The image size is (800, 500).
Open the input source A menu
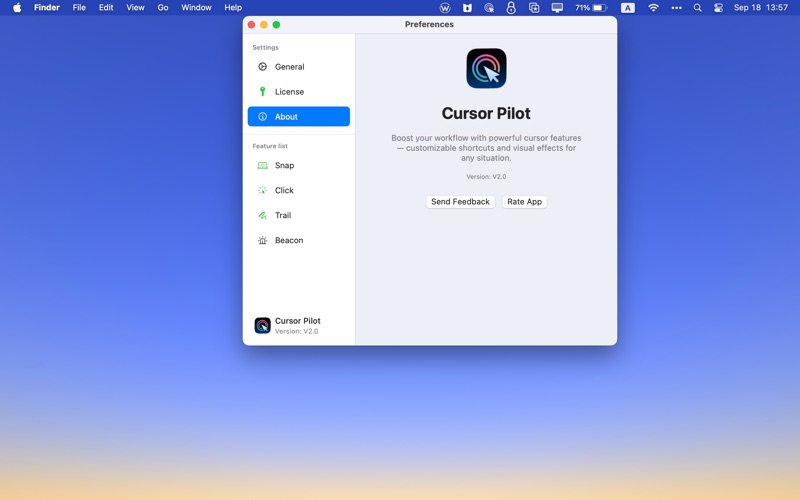tap(628, 8)
